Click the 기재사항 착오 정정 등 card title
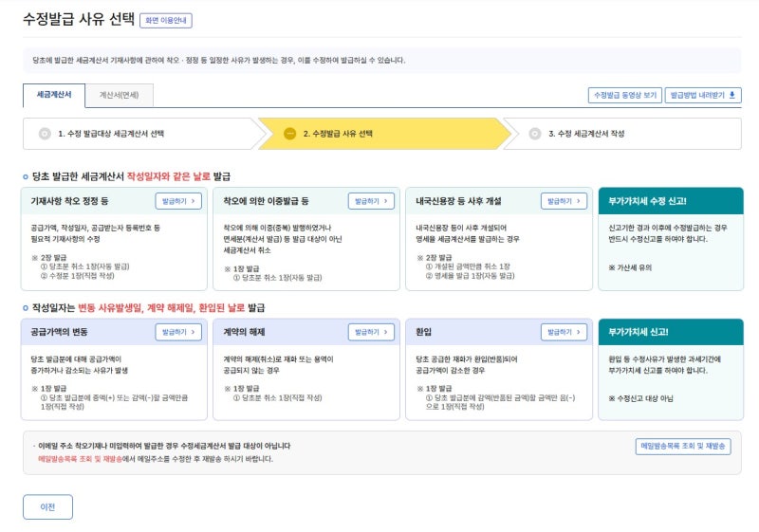 pos(69,201)
